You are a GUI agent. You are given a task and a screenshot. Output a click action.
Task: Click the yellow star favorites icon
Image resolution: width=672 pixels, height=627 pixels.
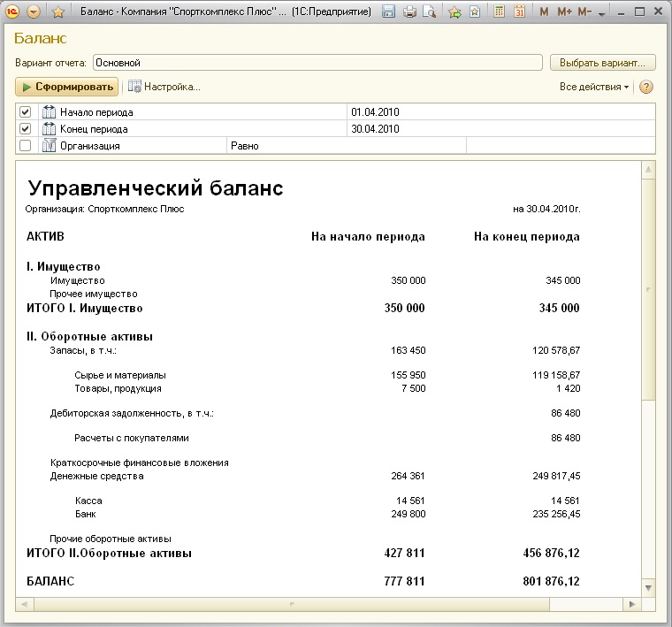pos(58,11)
